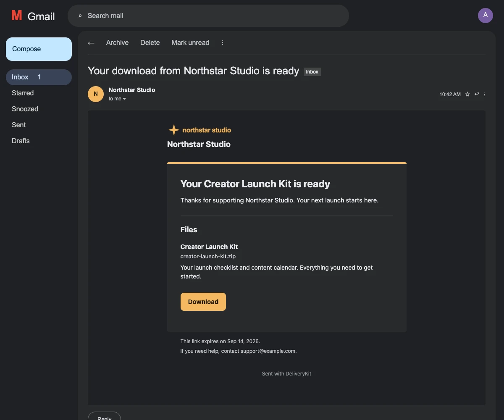Star this Northstar Studio message
The width and height of the screenshot is (504, 420).
[x=467, y=94]
